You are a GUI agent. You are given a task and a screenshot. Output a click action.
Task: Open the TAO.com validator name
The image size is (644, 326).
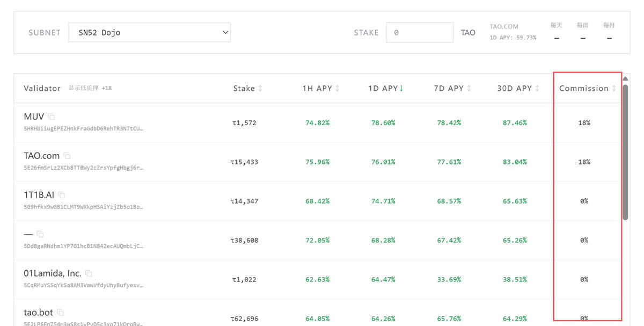point(42,156)
